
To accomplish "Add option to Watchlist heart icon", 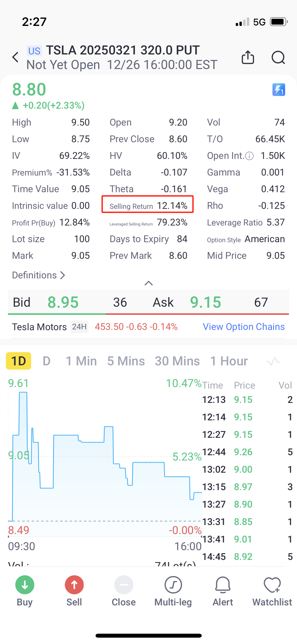I will [x=272, y=585].
